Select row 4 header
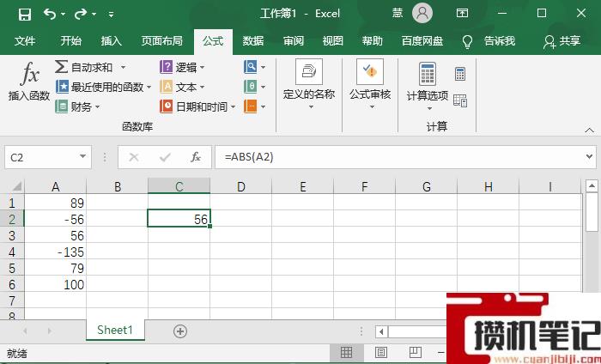Screen dimensions: 601x364 coord(12,252)
